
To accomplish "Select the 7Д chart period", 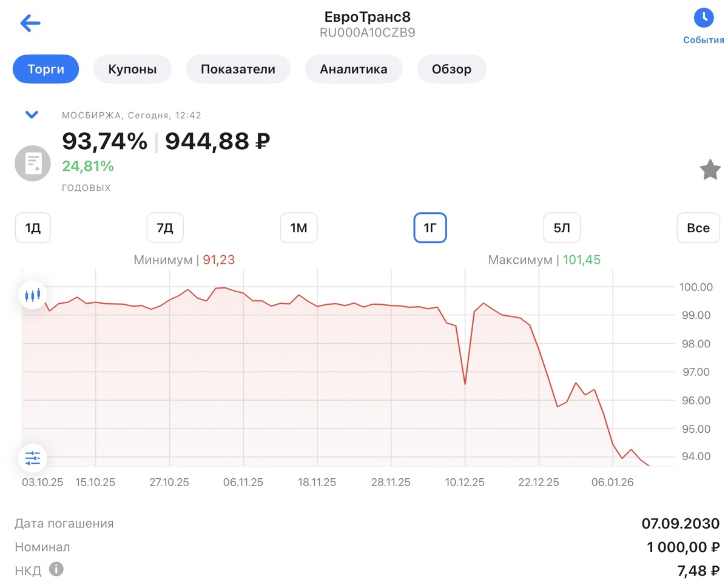I will (x=165, y=228).
